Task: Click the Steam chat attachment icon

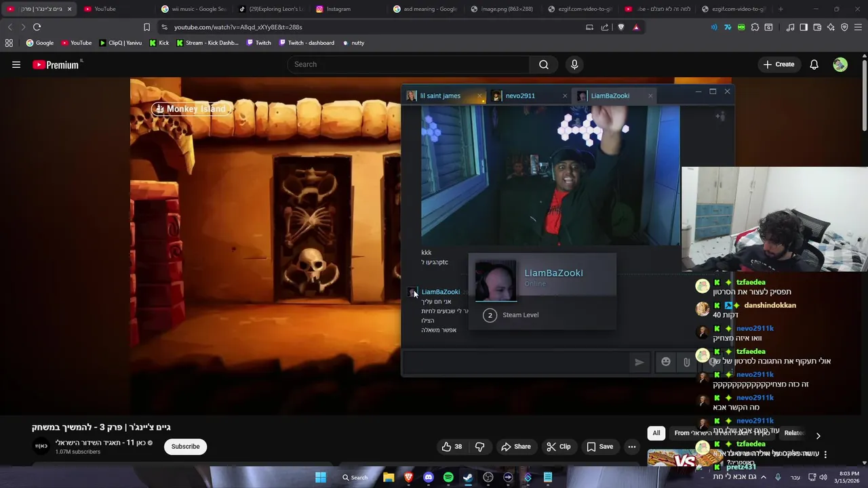Action: (686, 362)
